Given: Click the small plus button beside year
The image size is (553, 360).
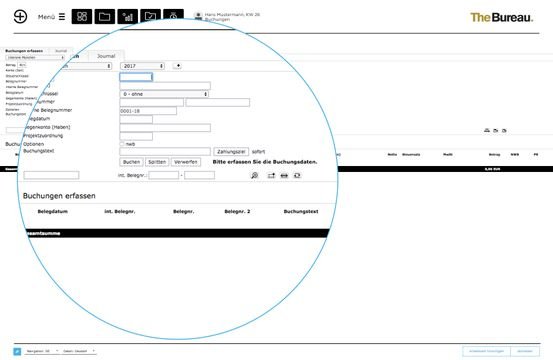Looking at the screenshot, I should click(177, 66).
